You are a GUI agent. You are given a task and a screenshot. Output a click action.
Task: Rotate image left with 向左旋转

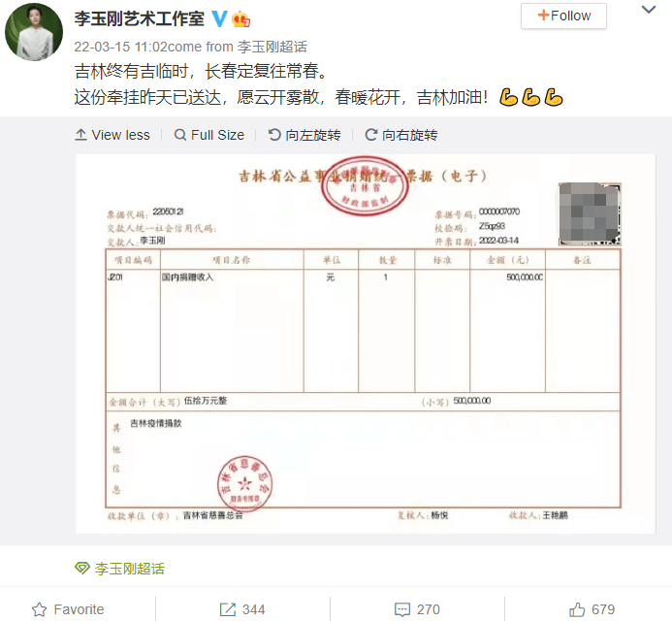pyautogui.click(x=304, y=135)
